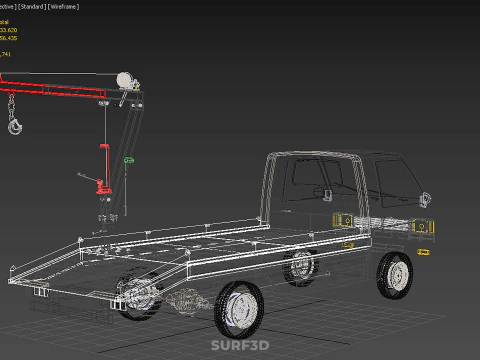The height and width of the screenshot is (360, 480).
Task: Select the rear differential under flatbed
Action: tap(189, 301)
